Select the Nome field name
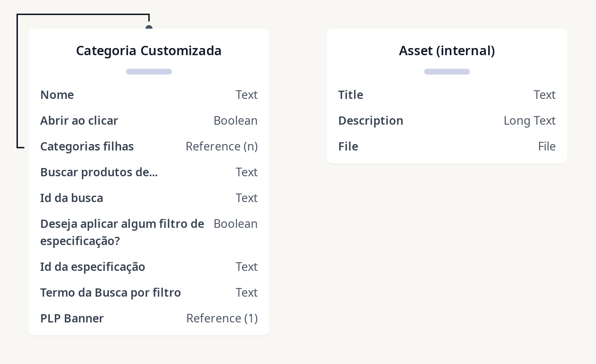 (57, 95)
